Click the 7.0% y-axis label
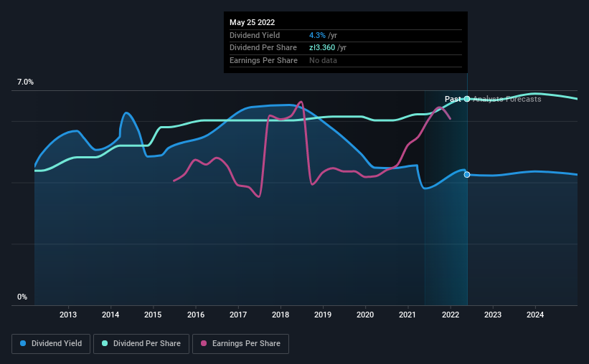Image resolution: width=589 pixels, height=364 pixels. [x=25, y=82]
